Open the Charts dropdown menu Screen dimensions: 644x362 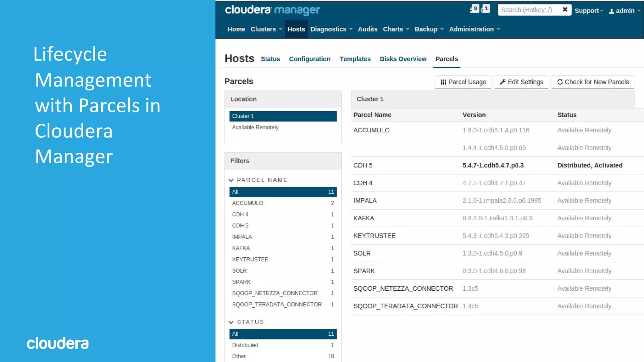pos(396,29)
